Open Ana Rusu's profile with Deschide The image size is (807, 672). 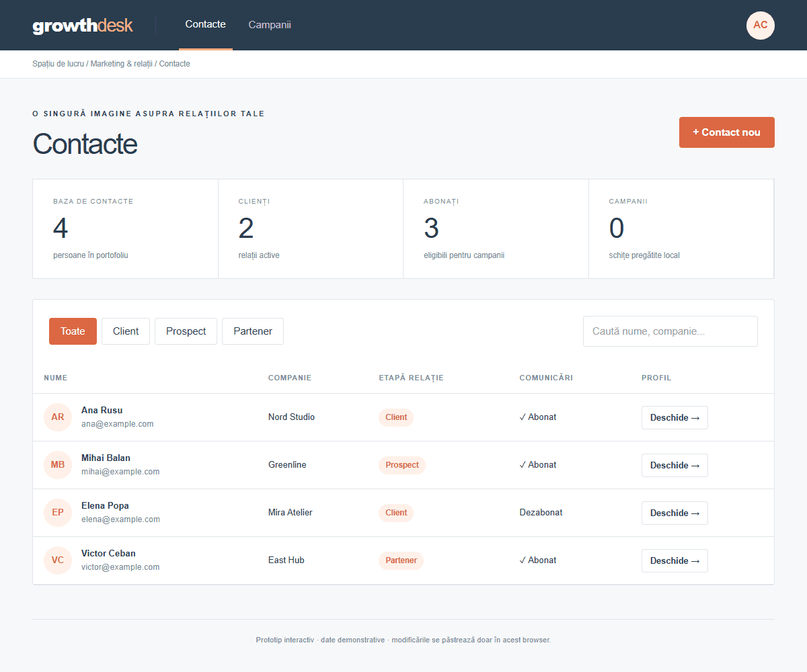675,417
